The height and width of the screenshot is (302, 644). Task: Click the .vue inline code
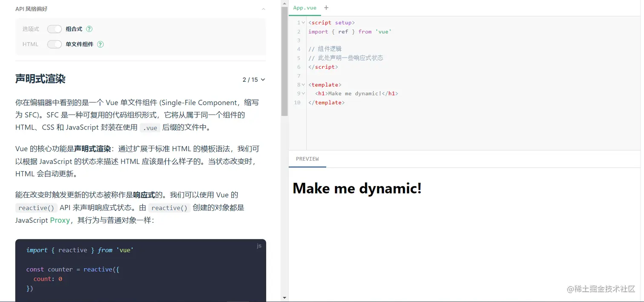[x=150, y=128]
